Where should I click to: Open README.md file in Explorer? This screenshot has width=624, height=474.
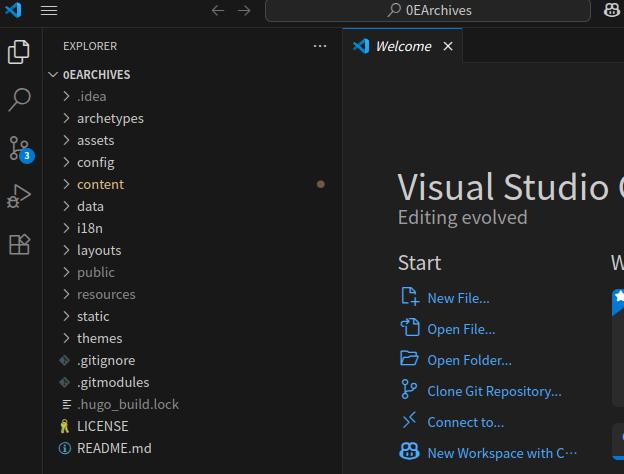coord(114,448)
